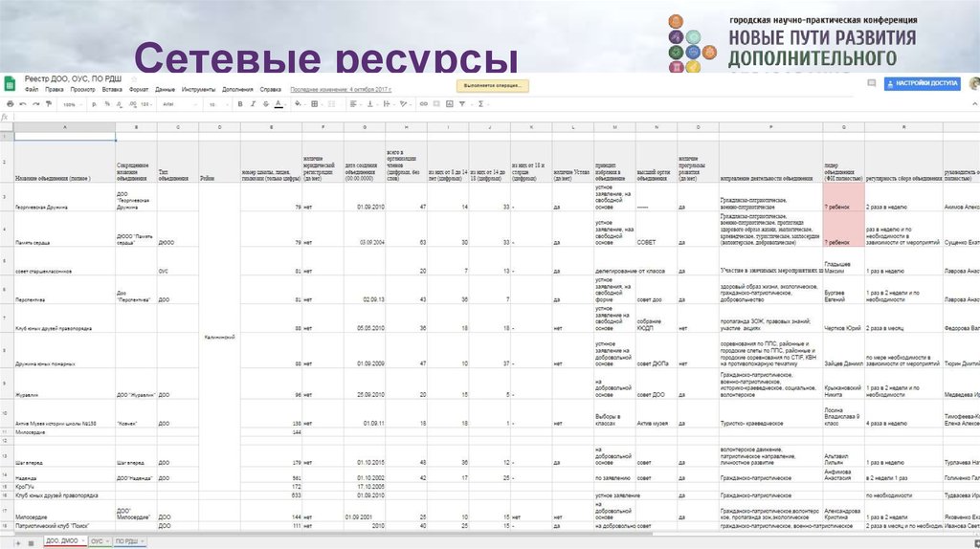Select the cell Клуб юных друзей правопорядка in row 7

tap(64, 318)
